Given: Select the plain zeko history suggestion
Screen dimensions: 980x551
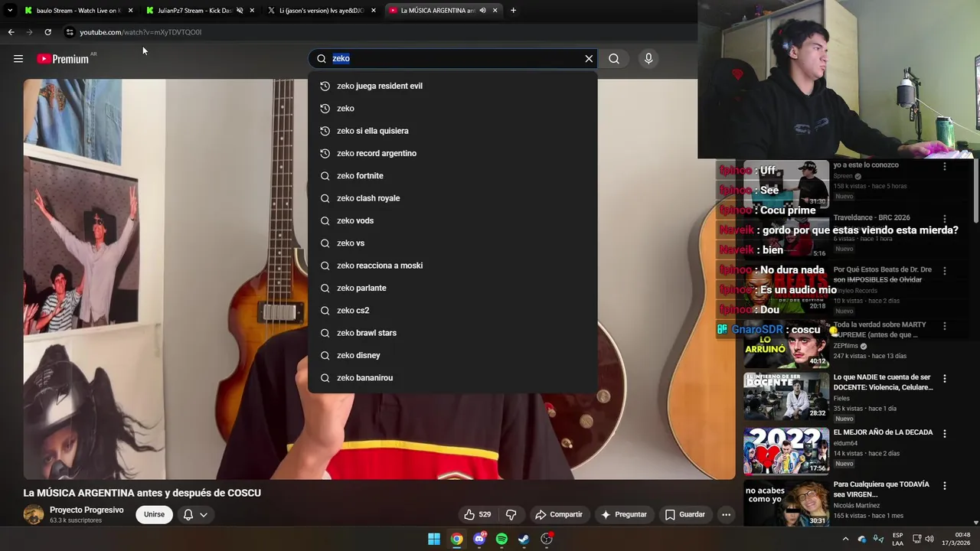Looking at the screenshot, I should [452, 109].
